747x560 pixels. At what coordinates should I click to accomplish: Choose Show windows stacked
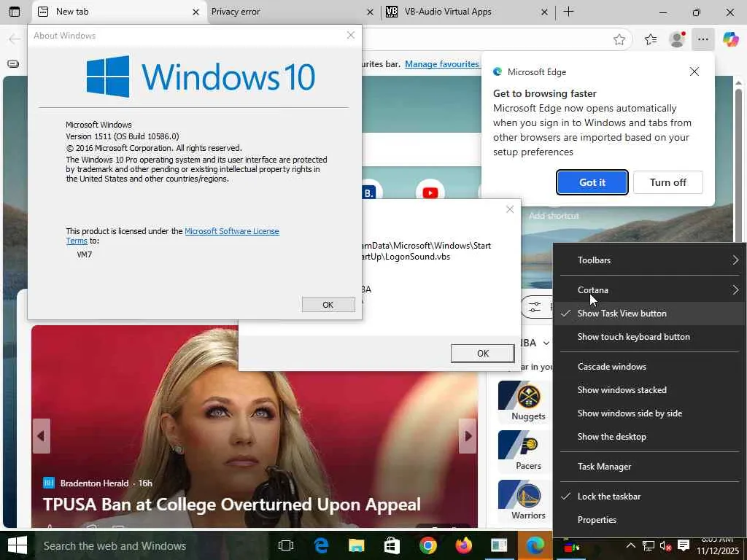click(650, 390)
